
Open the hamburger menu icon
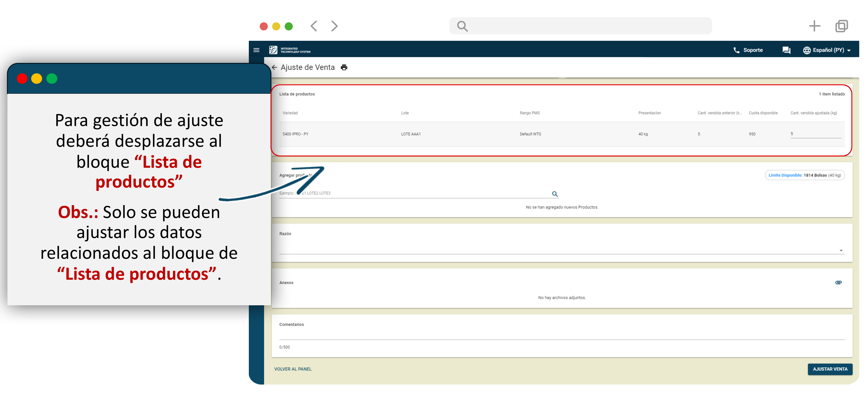[256, 50]
